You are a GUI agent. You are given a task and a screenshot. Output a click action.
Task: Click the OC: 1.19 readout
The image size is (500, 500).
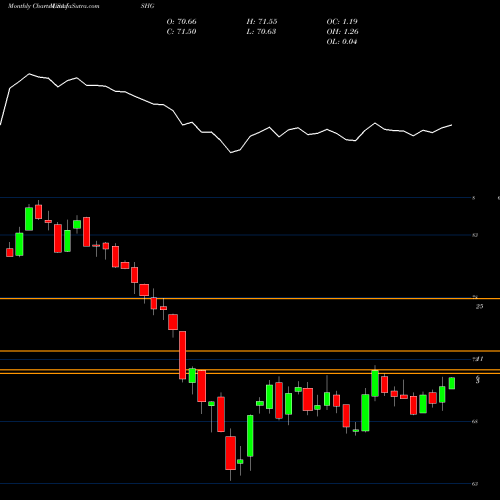[342, 22]
